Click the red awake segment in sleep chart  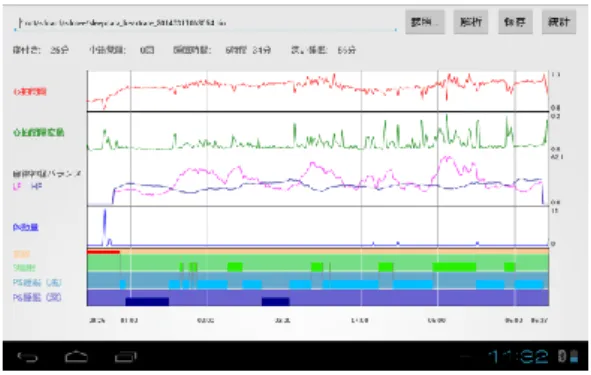(103, 252)
